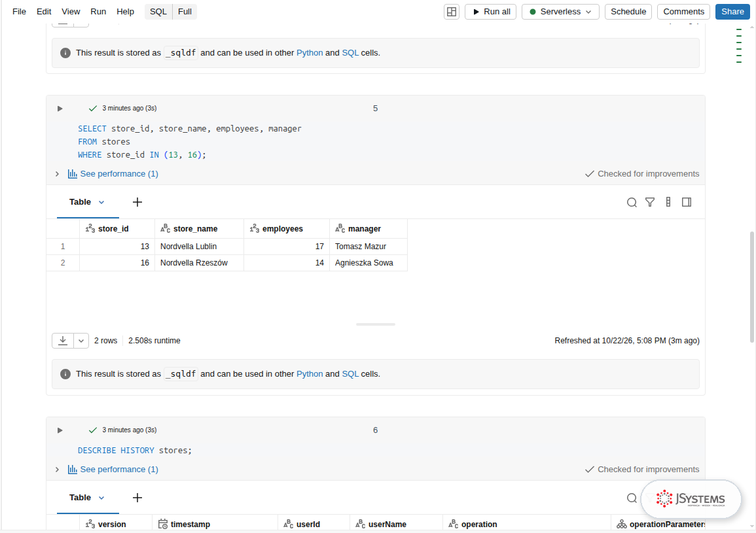Expand See performance for cell 5
This screenshot has width=756, height=533.
point(58,174)
